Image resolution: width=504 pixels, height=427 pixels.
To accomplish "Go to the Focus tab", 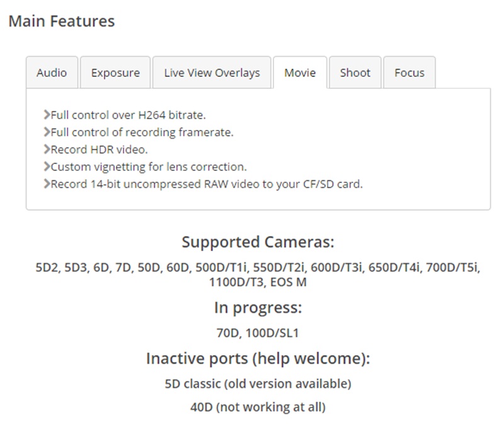I will (409, 73).
